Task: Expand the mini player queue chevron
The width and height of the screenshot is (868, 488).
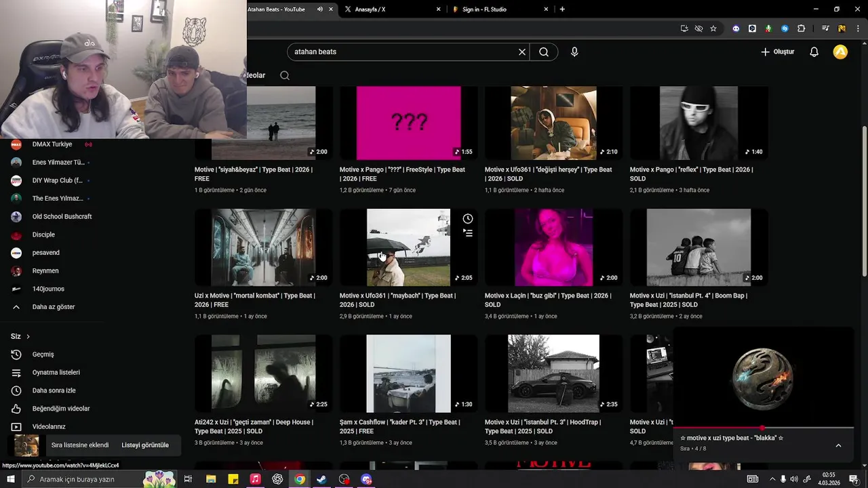Action: [x=838, y=445]
